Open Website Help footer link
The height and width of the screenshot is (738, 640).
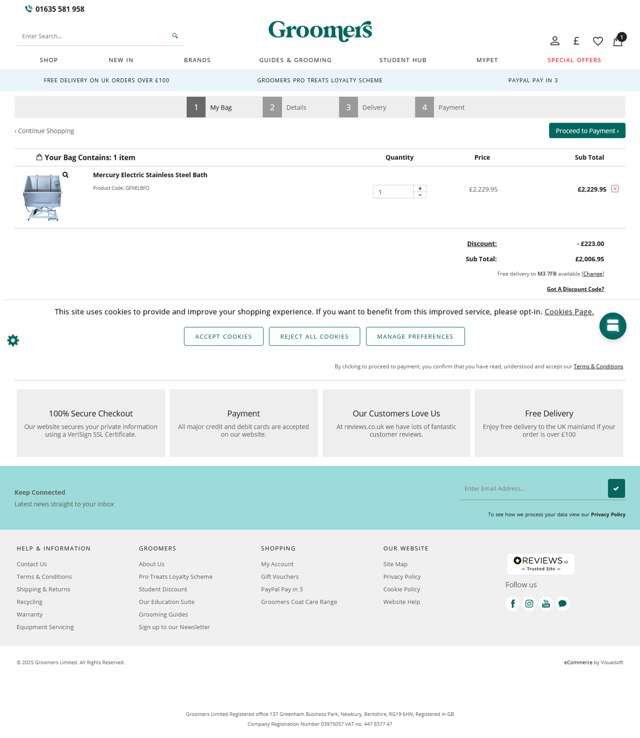click(x=401, y=602)
